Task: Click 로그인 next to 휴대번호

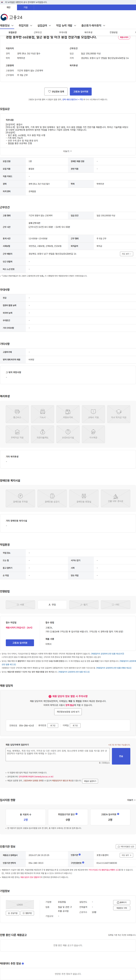Action: click(x=53, y=726)
